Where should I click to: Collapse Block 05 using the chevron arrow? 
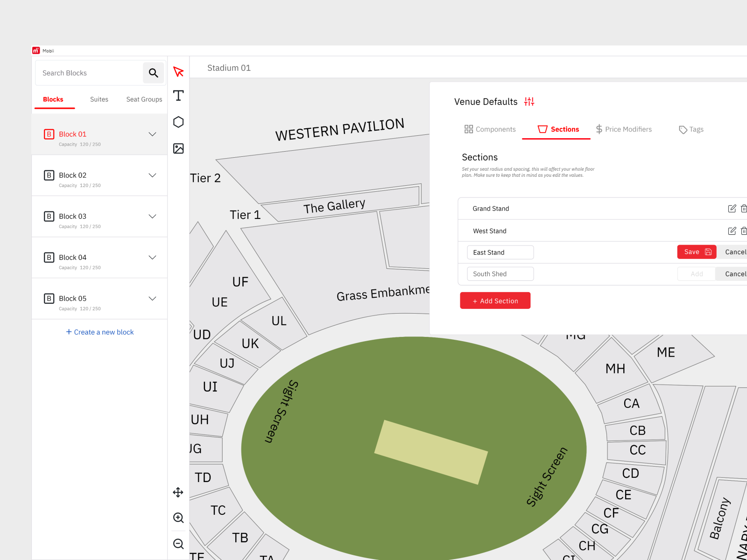point(152,298)
